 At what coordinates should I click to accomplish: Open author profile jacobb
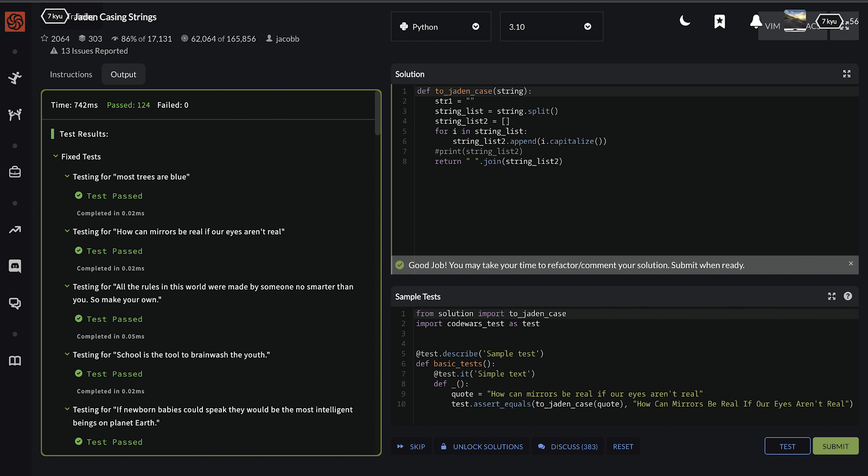283,39
